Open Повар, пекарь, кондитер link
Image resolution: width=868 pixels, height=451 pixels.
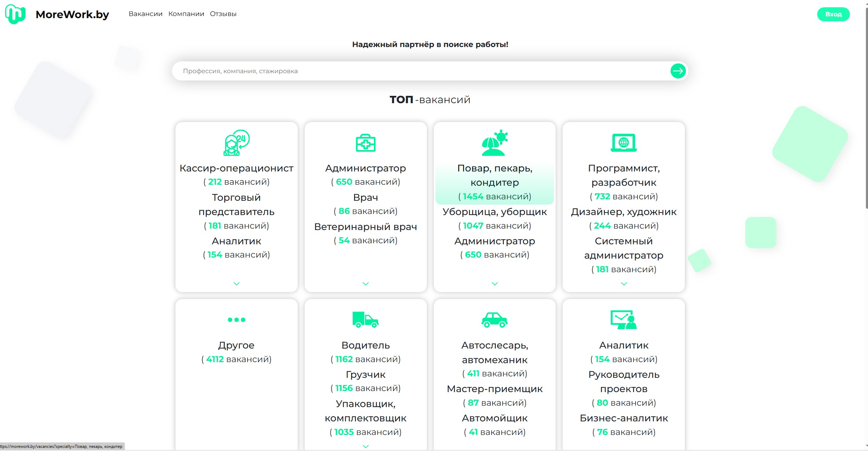pos(495,175)
